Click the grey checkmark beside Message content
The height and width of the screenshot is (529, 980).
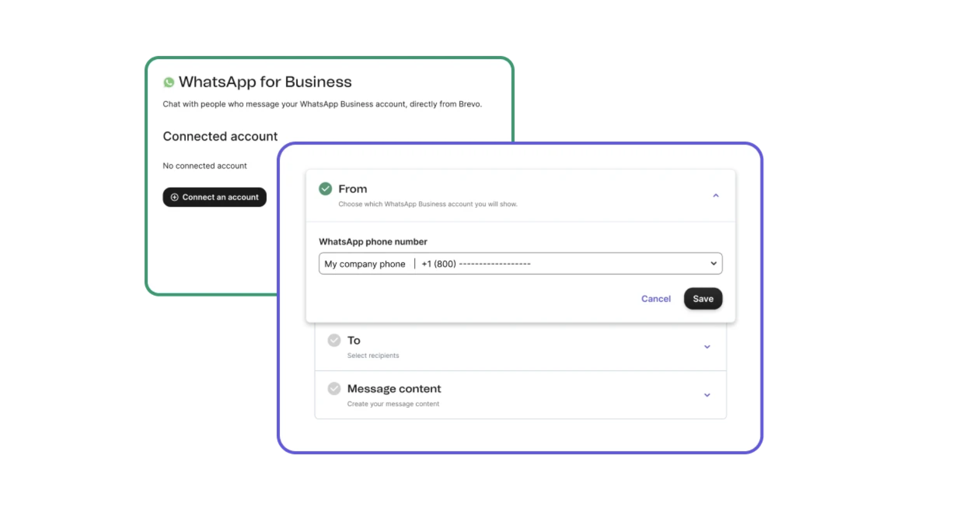335,388
